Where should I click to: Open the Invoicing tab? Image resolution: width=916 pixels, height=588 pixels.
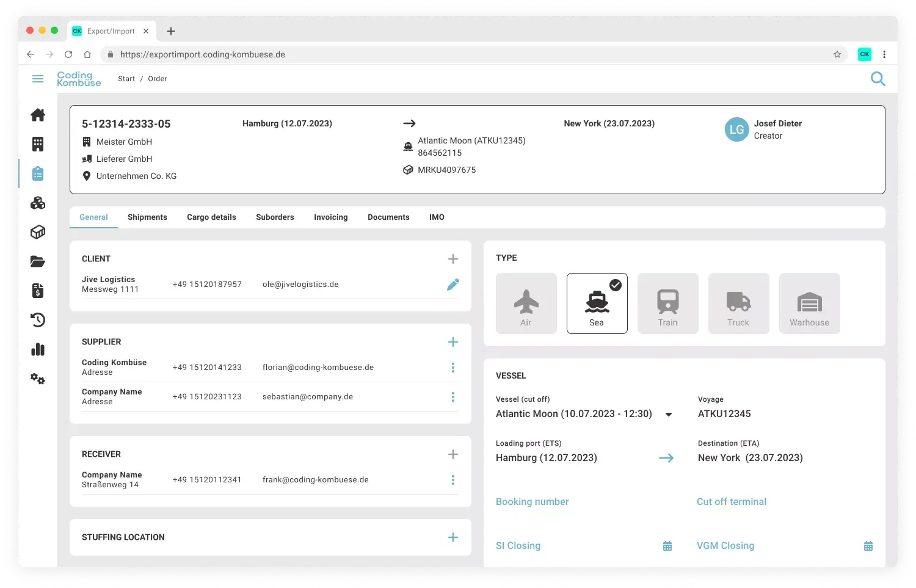click(x=331, y=217)
